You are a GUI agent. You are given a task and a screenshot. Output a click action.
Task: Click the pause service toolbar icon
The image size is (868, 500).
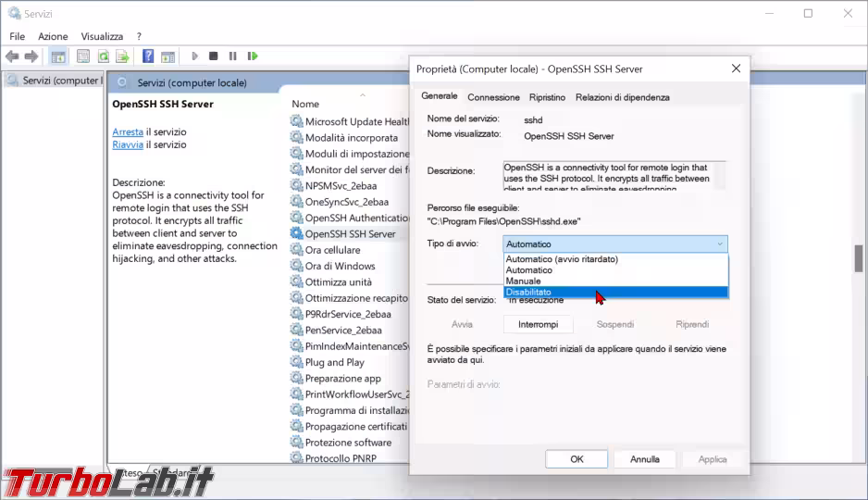point(232,56)
